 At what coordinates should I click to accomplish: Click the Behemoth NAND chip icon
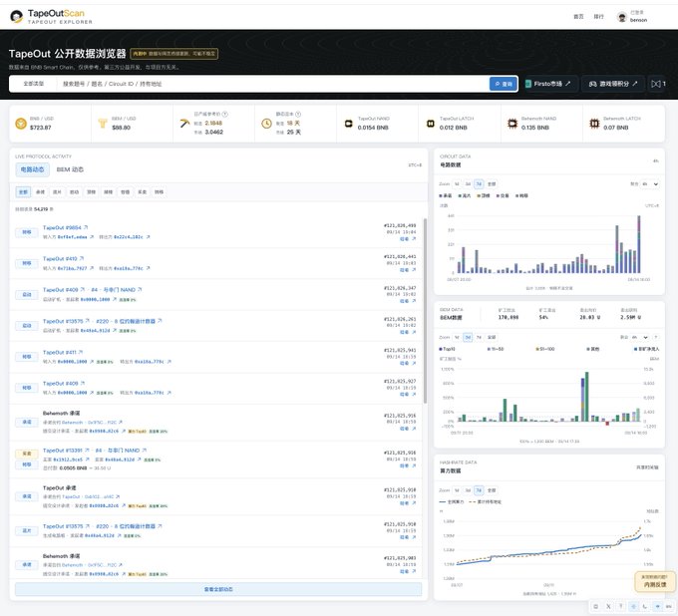point(512,124)
